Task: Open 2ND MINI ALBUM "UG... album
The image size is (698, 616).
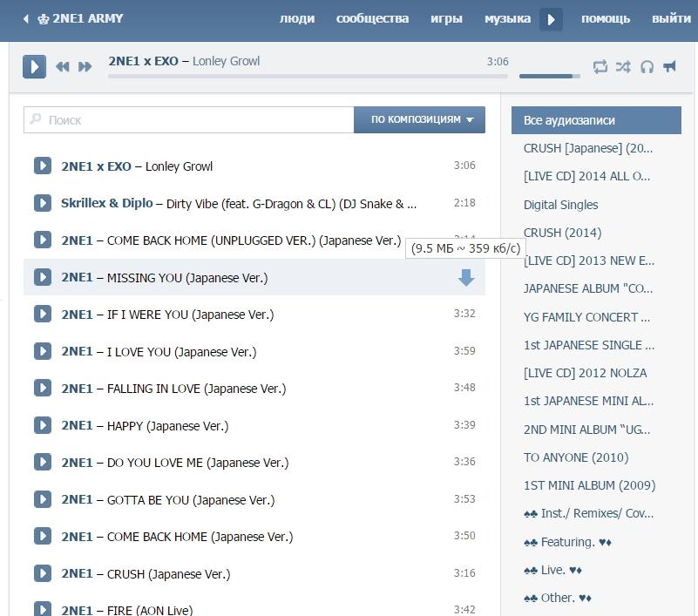Action: [586, 430]
